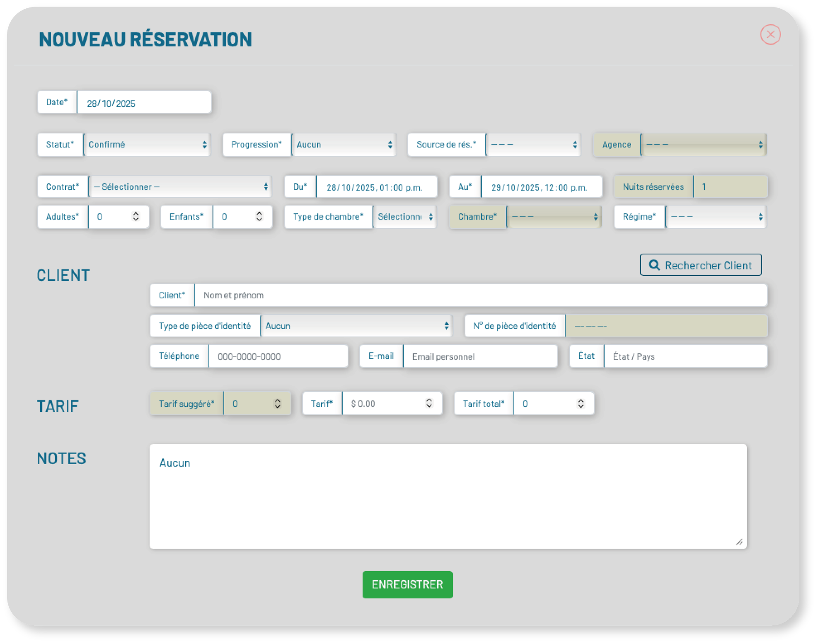Image resolution: width=818 pixels, height=644 pixels.
Task: Close the Nouveau Réservation dialog
Action: click(770, 34)
